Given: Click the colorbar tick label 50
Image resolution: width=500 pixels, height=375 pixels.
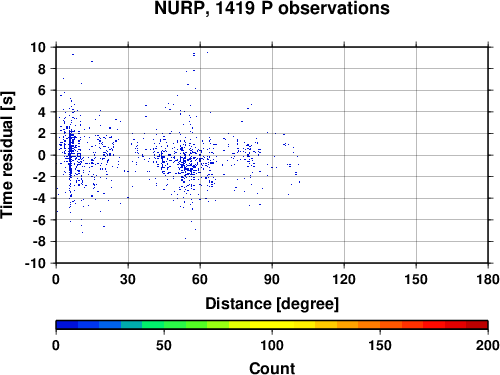Looking at the screenshot, I should (164, 345).
